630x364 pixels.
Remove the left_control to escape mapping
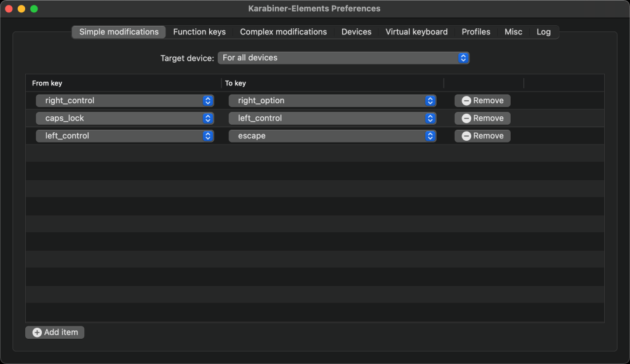[482, 136]
